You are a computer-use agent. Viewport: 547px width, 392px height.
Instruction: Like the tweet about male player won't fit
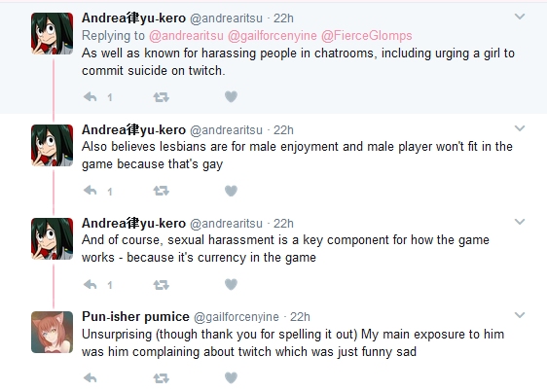(231, 191)
